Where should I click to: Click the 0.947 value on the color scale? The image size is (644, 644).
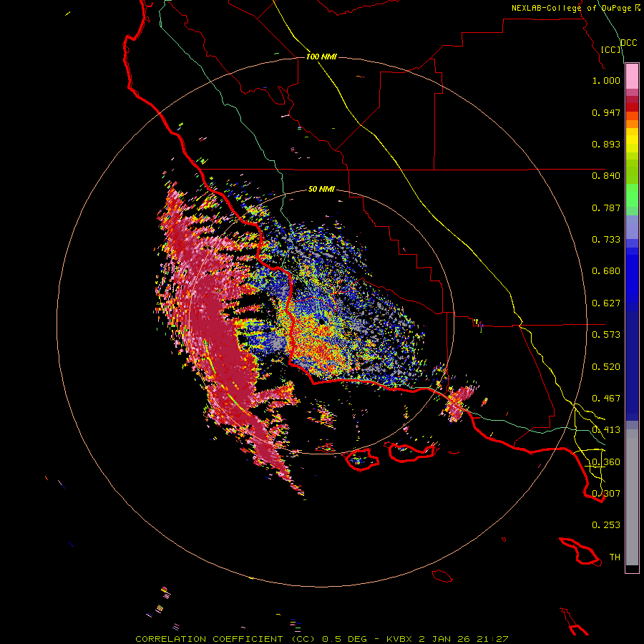pyautogui.click(x=606, y=112)
